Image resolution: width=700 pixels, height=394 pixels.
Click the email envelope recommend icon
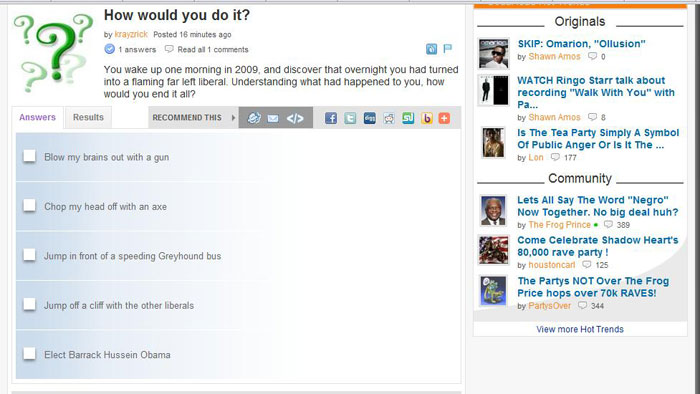coord(273,118)
